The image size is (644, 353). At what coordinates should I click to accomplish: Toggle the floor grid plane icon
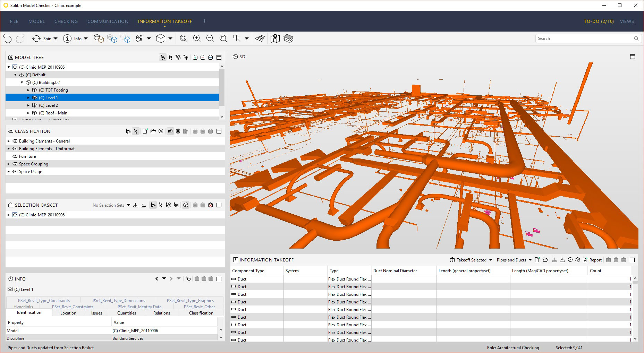pos(260,38)
